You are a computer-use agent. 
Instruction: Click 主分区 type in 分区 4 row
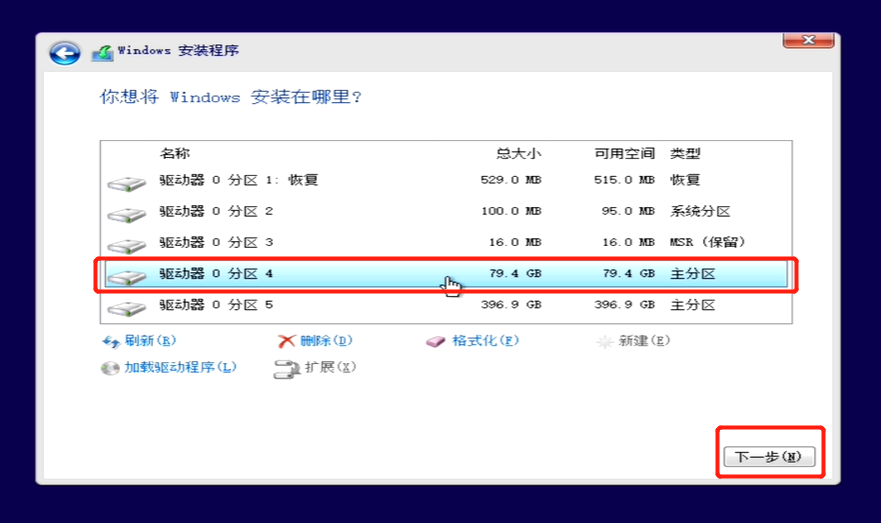pos(692,274)
